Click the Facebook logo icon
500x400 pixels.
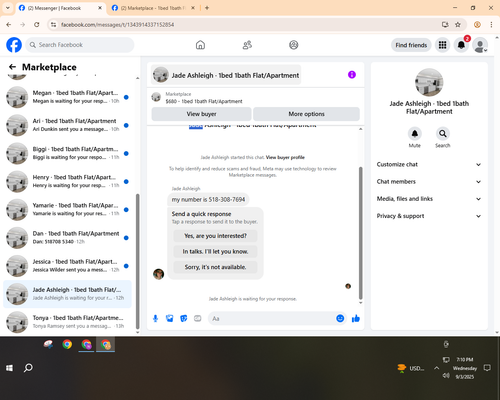14,45
